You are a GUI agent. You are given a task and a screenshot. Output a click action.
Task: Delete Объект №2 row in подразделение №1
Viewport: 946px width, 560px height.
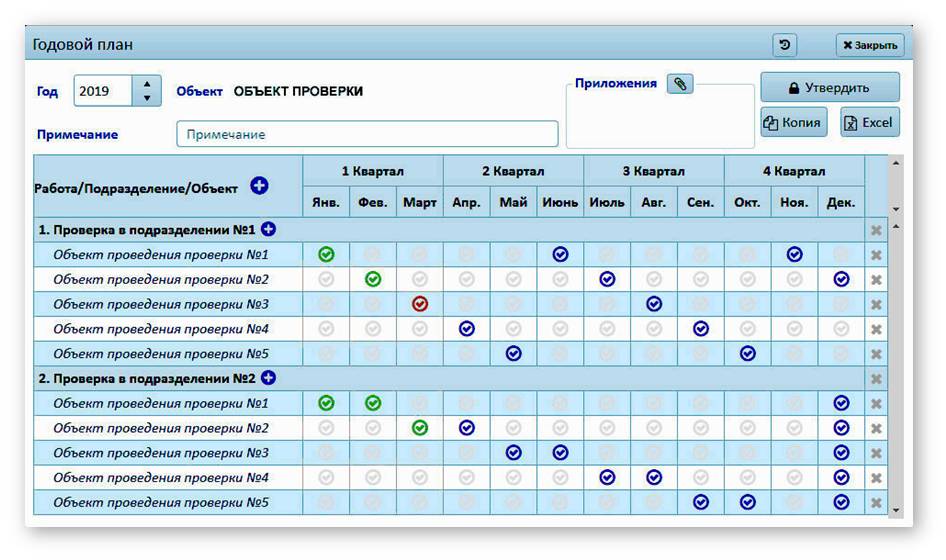[876, 280]
